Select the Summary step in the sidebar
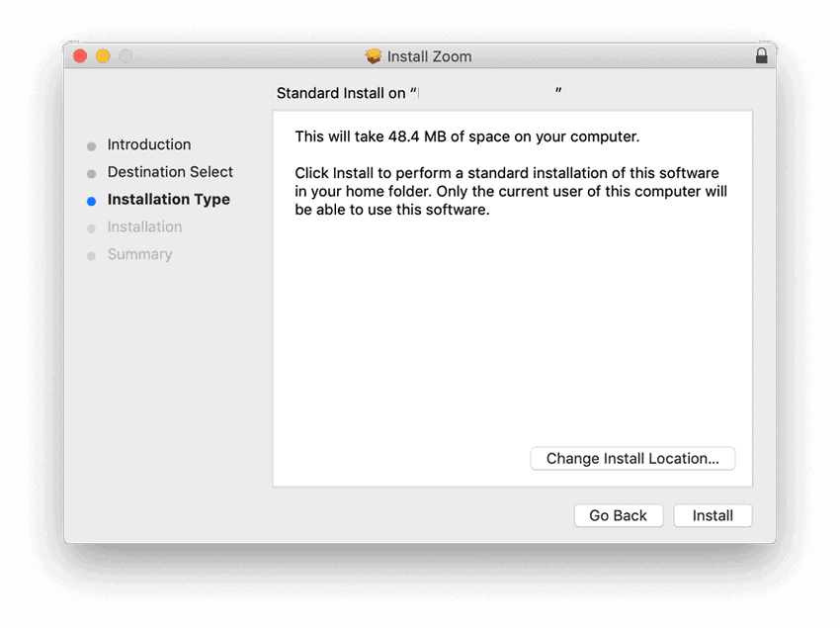Viewport: 840px width, 628px height. click(x=139, y=254)
